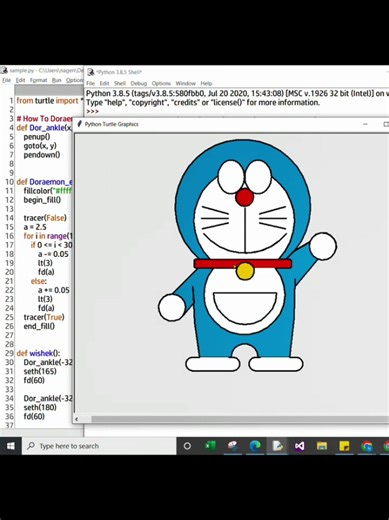Click the 'a -= 0.05' code line

tap(53, 254)
